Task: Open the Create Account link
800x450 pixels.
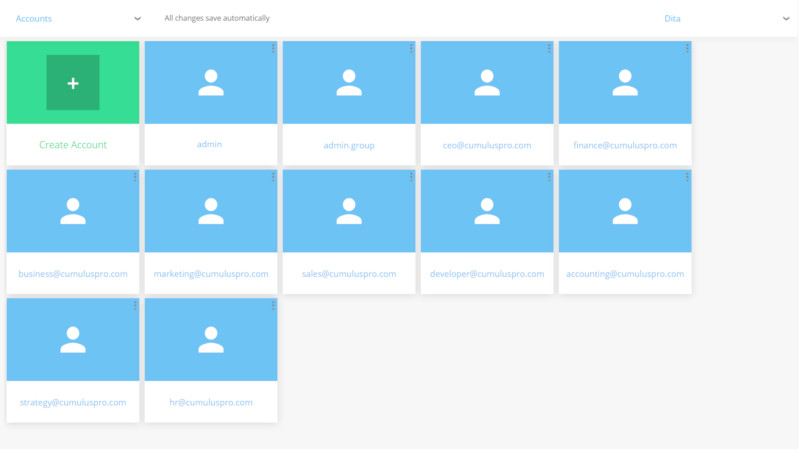Action: 73,145
